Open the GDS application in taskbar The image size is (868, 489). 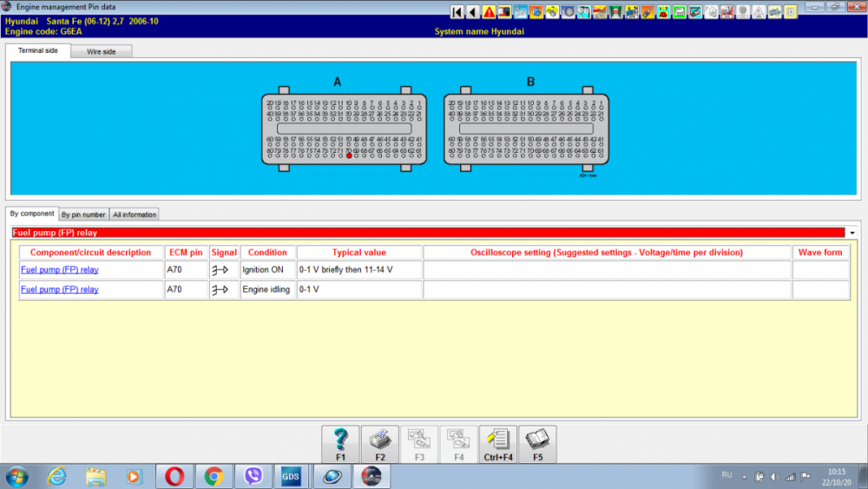(x=291, y=476)
